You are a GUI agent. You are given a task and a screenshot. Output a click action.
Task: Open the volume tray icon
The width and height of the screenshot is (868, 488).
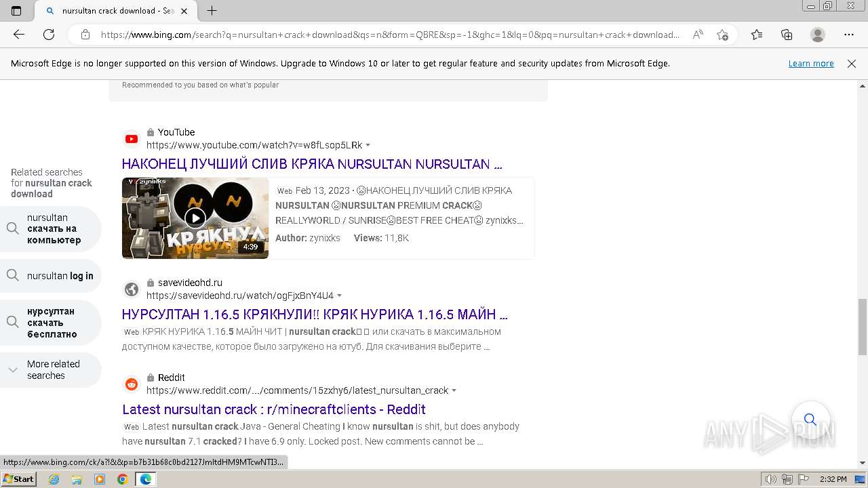pos(771,479)
